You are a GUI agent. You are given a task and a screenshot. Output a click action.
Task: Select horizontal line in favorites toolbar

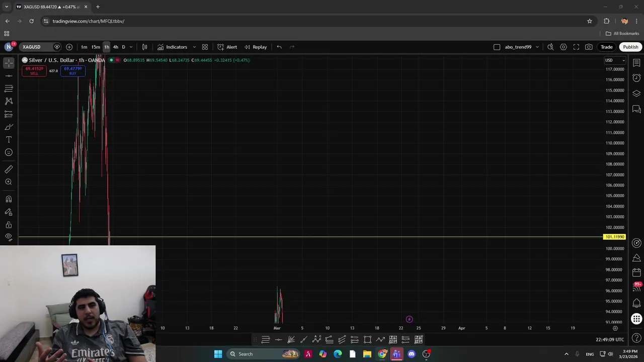(x=278, y=340)
